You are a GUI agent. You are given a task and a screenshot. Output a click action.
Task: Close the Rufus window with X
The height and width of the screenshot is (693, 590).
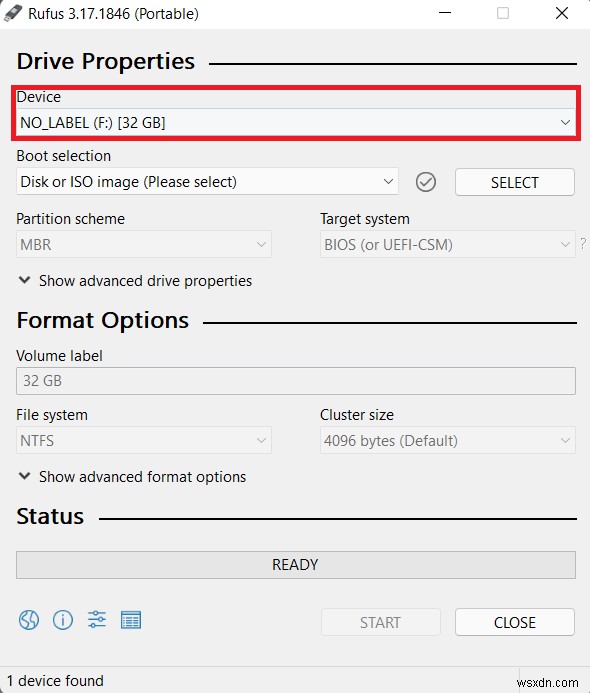[x=562, y=13]
